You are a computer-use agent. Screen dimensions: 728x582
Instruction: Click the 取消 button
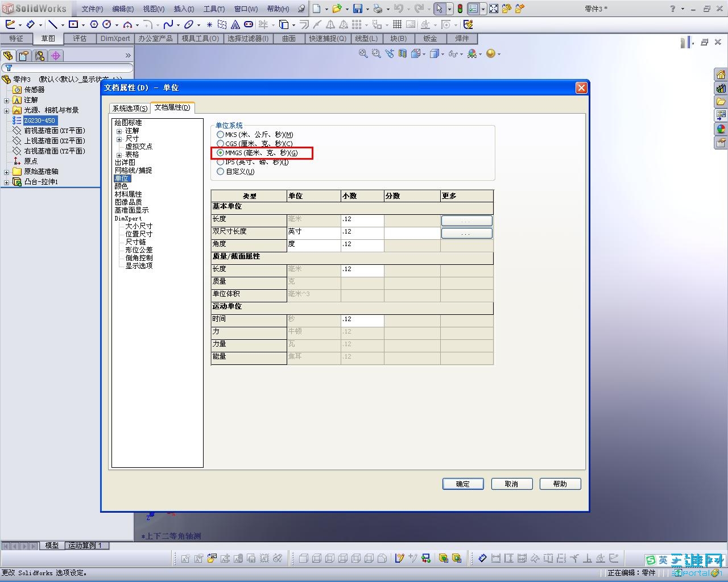point(512,484)
